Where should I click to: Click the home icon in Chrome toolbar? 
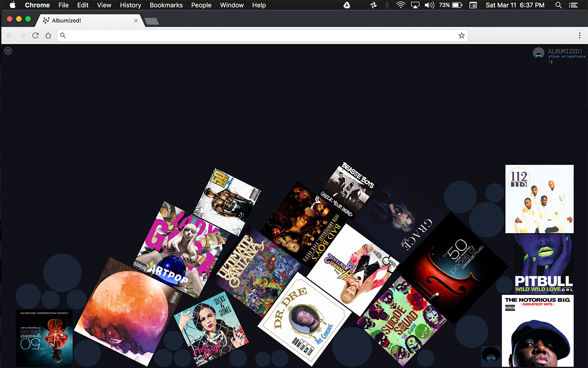click(x=48, y=35)
